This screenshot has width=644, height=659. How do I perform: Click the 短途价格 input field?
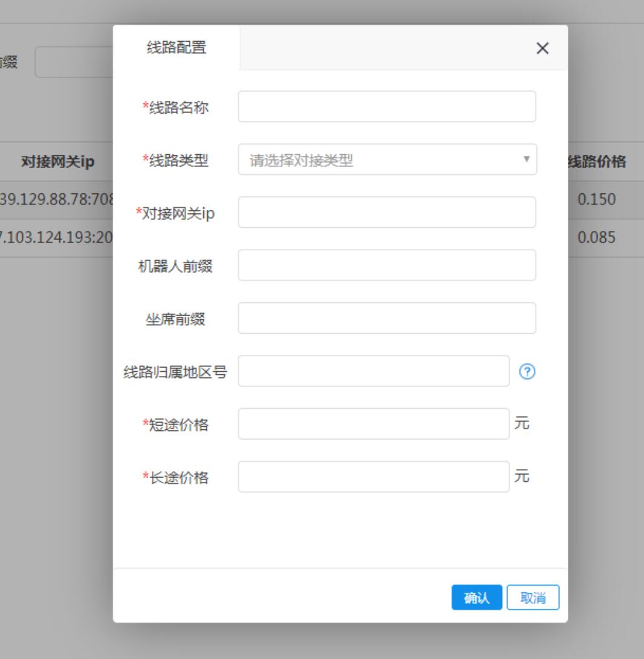[374, 424]
